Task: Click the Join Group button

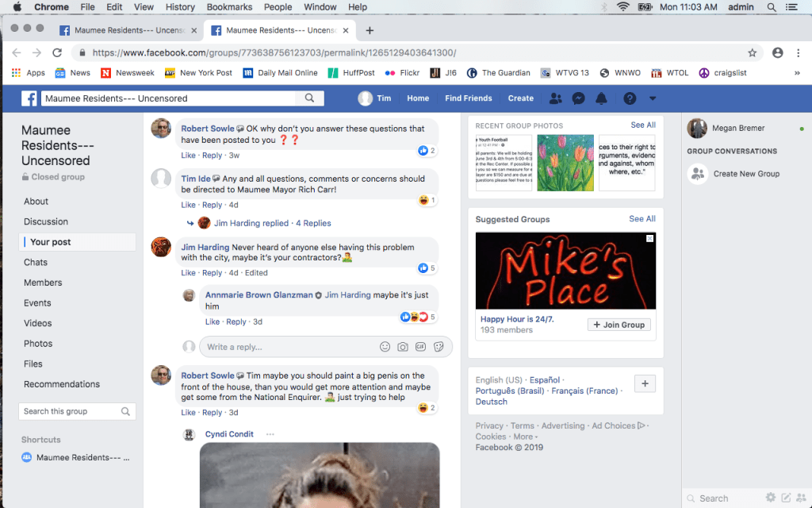Action: point(619,325)
